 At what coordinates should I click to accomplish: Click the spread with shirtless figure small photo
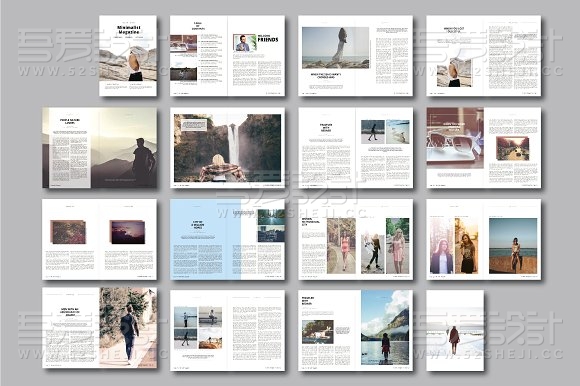tap(484, 56)
